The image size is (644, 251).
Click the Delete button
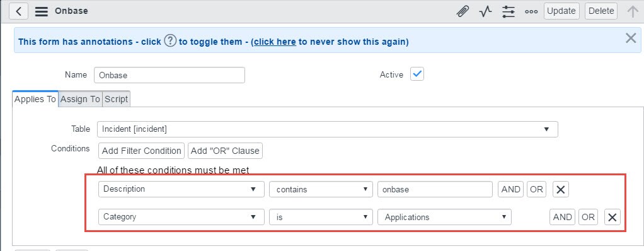tap(601, 11)
